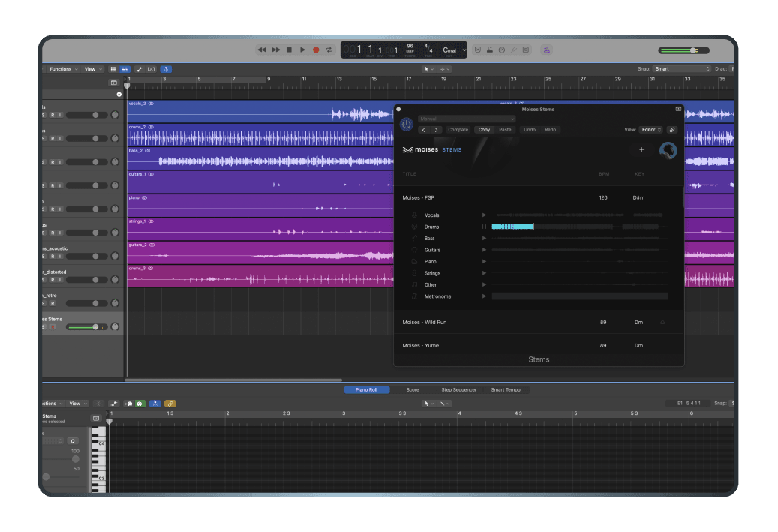This screenshot has width=778, height=532.
Task: Click the Paste button in plugin header
Action: (505, 130)
